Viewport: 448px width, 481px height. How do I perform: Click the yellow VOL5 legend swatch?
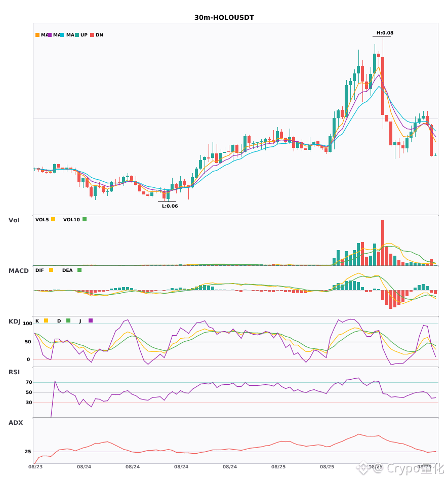coord(53,219)
